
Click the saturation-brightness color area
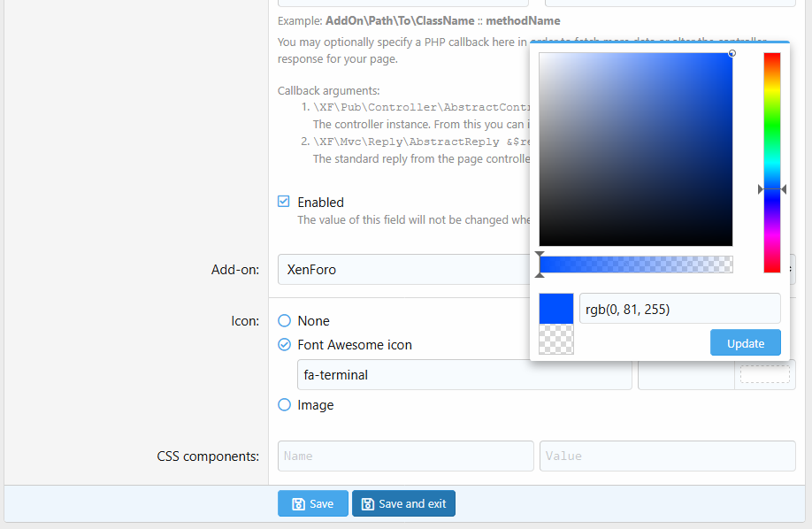[636, 149]
